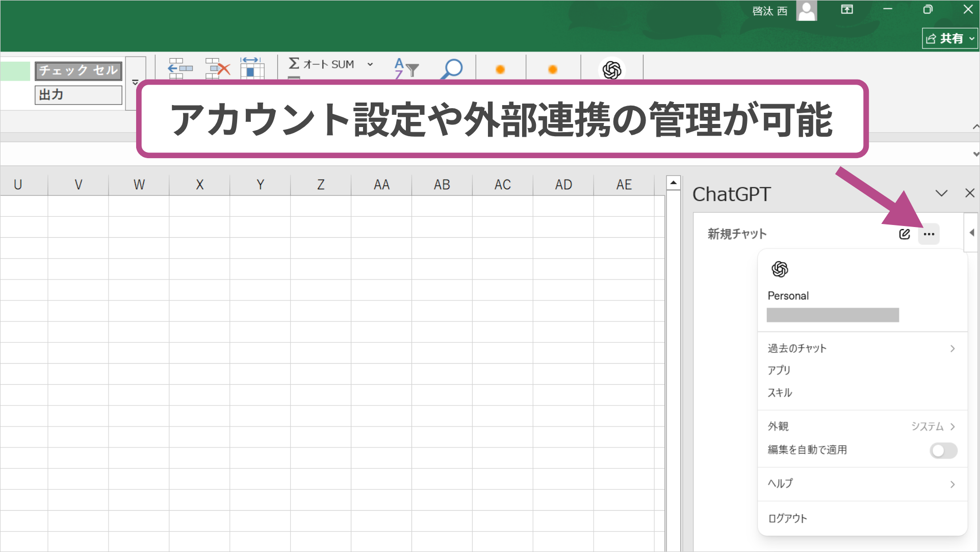Screen dimensions: 980x552
Task: Click the Delete cells icon
Action: (x=218, y=68)
